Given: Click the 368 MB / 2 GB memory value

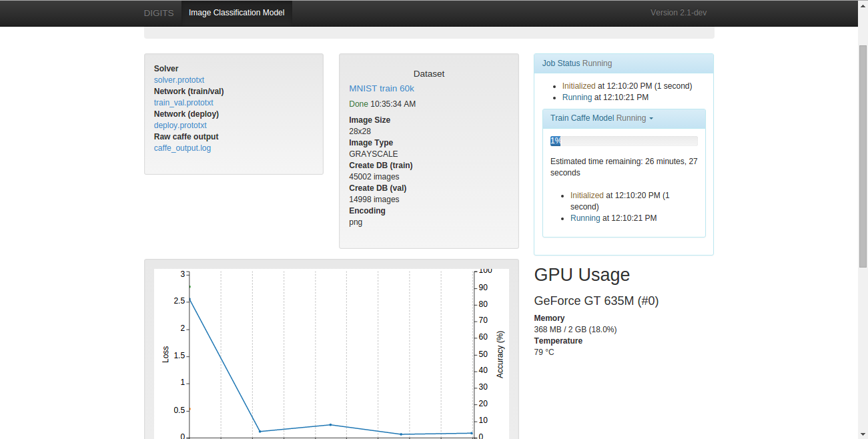Looking at the screenshot, I should (575, 330).
